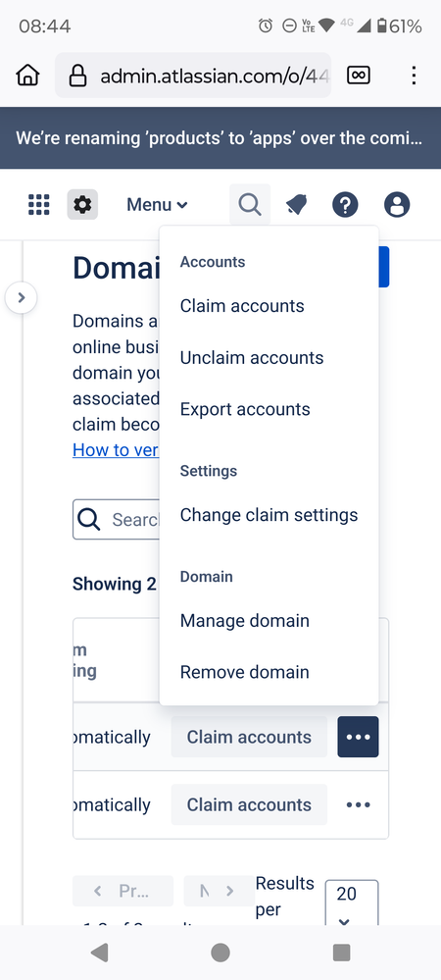This screenshot has height=980, width=441.
Task: Open second row's more-actions ellipsis
Action: (x=358, y=804)
